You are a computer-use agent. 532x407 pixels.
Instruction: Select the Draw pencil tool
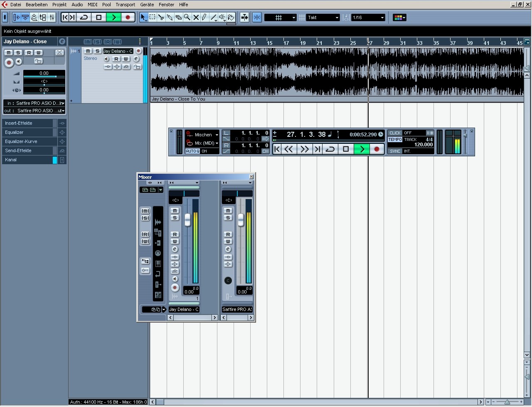(204, 17)
